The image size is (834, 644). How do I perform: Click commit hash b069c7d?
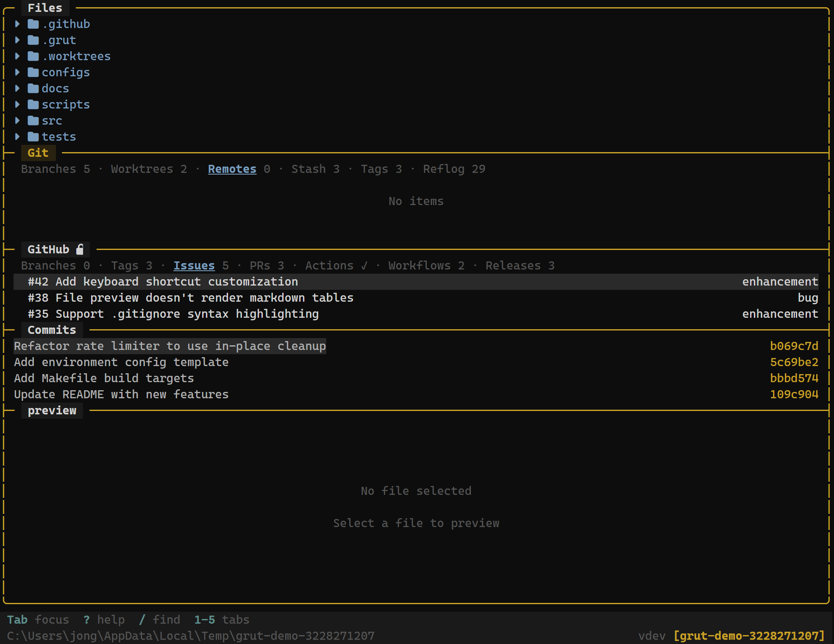(794, 346)
